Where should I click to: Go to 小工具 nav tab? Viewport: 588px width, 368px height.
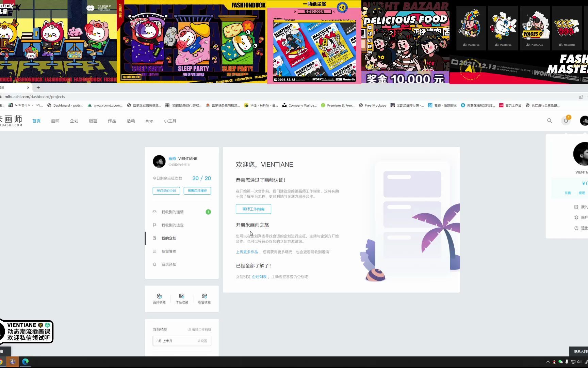pyautogui.click(x=170, y=121)
